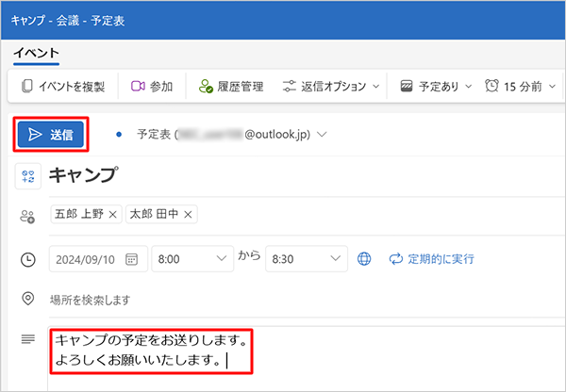Image resolution: width=566 pixels, height=392 pixels.
Task: Select the 五郎 上野 attendee chip
Action: point(86,214)
